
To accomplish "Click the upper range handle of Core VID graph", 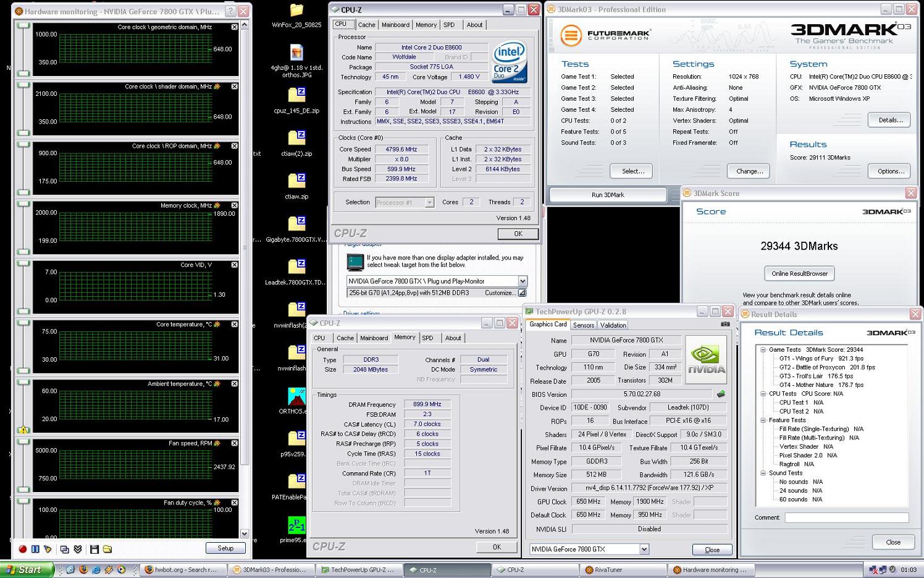I will 23,264.
